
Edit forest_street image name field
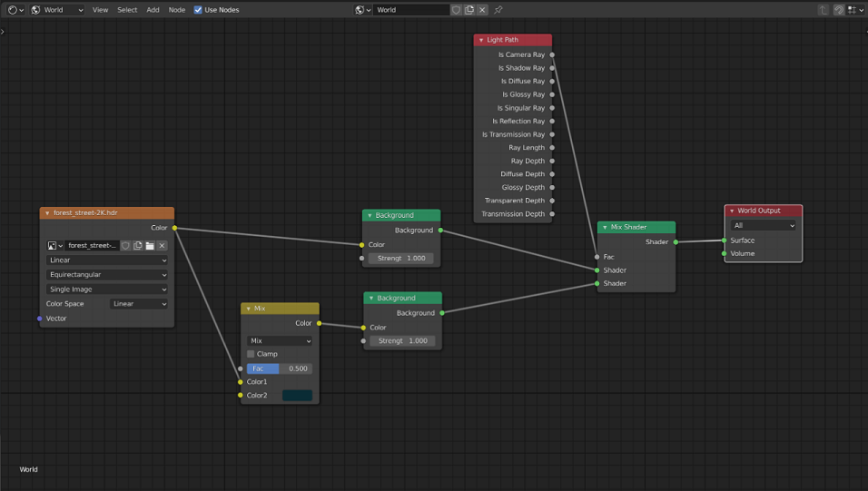tap(92, 245)
